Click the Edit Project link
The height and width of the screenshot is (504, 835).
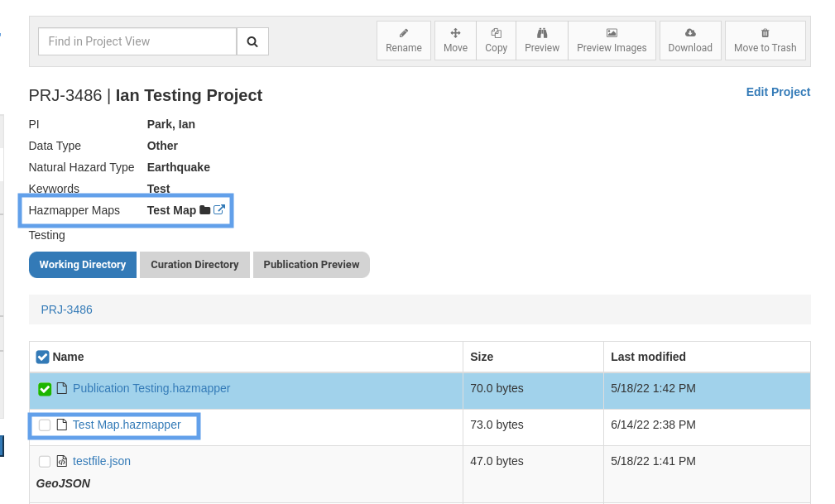778,92
